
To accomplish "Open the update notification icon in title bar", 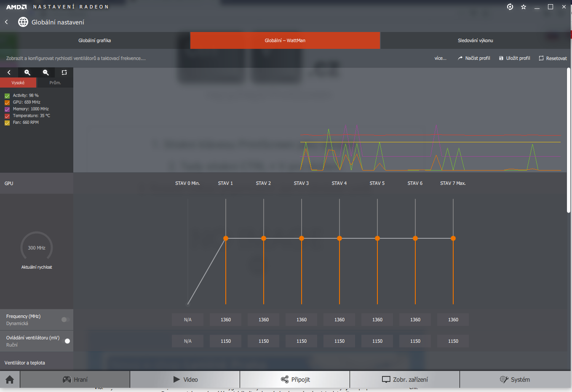I will click(x=510, y=7).
